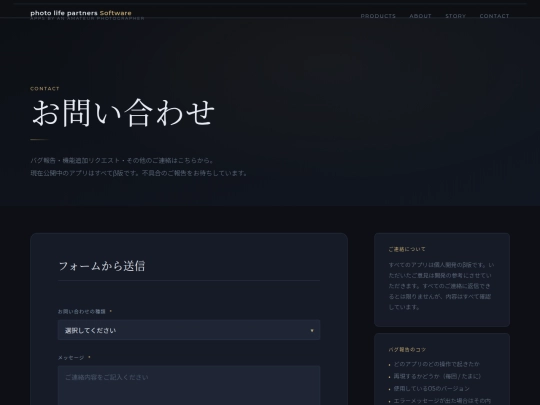Go to the ABOUT page
Viewport: 540px width, 405px height.
420,16
